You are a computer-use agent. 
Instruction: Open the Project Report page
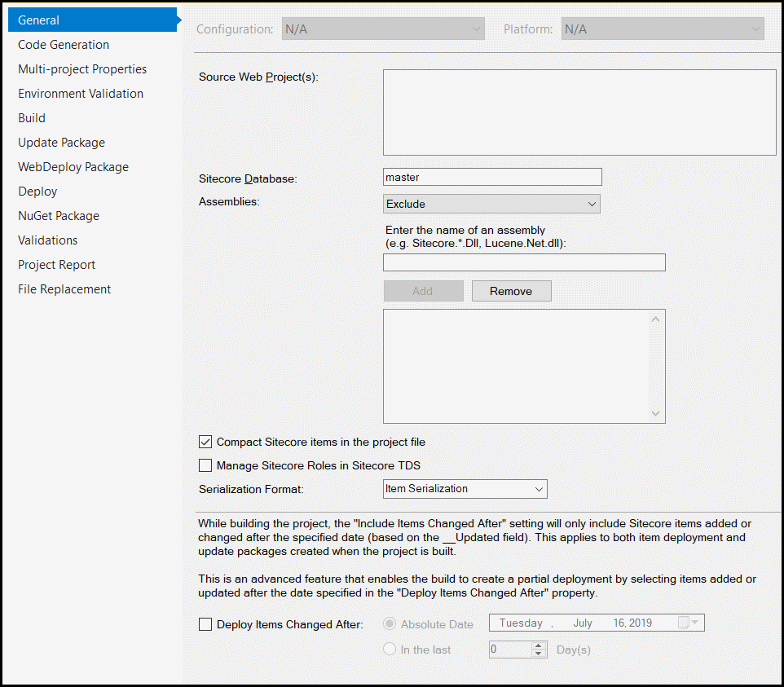(x=56, y=265)
